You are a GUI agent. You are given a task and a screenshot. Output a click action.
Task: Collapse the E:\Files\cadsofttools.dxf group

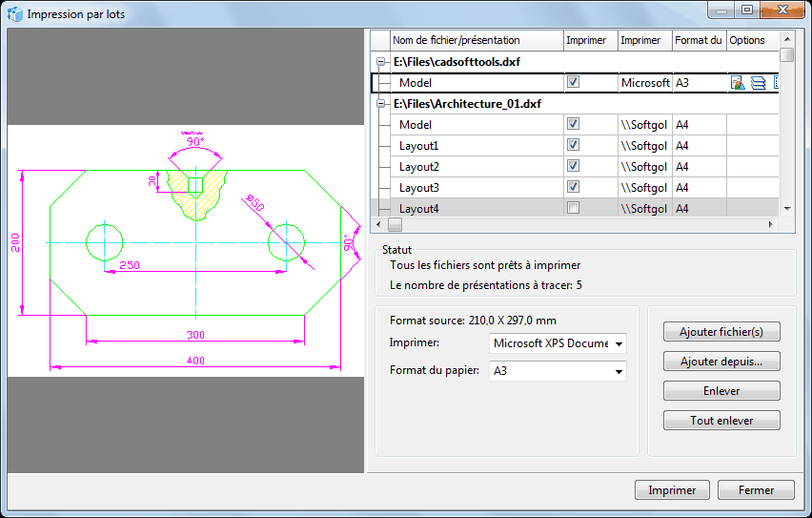click(381, 62)
